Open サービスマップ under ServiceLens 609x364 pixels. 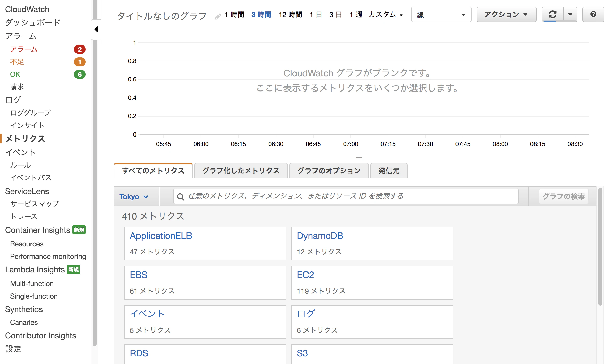click(34, 204)
